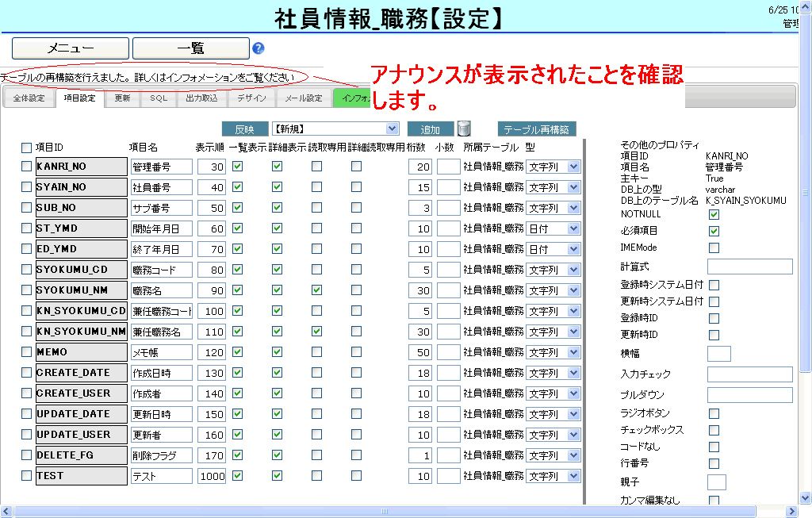This screenshot has width=812, height=518.
Task: Click the right arrow of horizontal scrollbar
Action: [792, 512]
